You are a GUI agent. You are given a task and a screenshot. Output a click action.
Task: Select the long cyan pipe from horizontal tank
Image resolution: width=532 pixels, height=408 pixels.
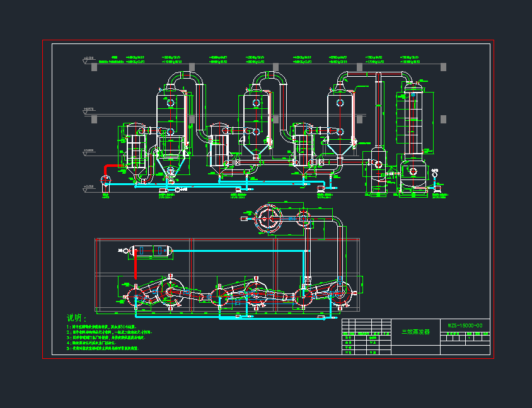point(240,251)
